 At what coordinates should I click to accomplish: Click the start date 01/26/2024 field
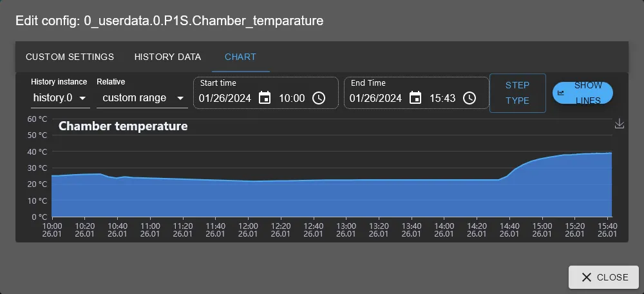[225, 98]
